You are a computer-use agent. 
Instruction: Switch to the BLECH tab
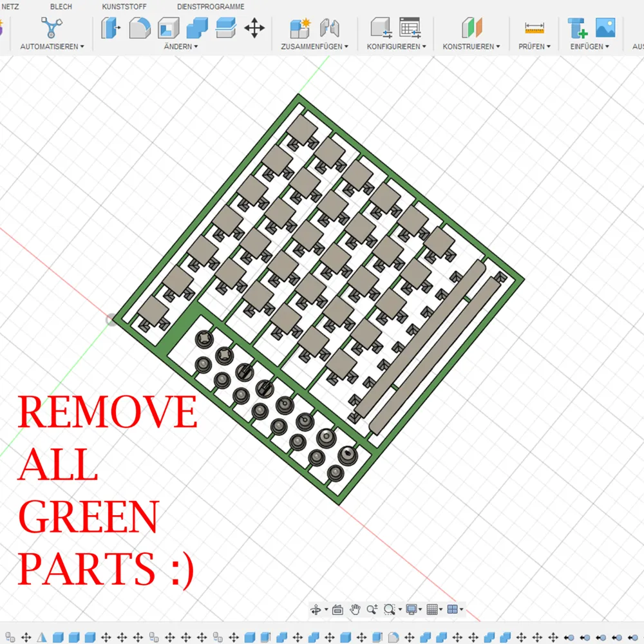61,6
